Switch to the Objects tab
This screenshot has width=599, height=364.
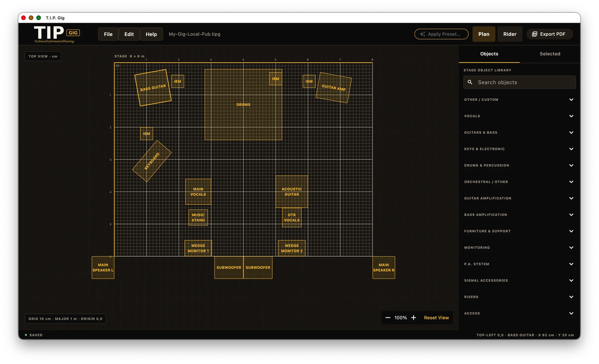tap(489, 54)
